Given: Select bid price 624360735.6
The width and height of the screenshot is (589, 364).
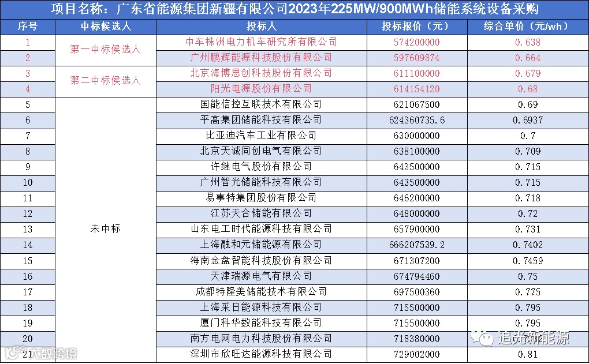Looking at the screenshot, I should click(417, 120).
